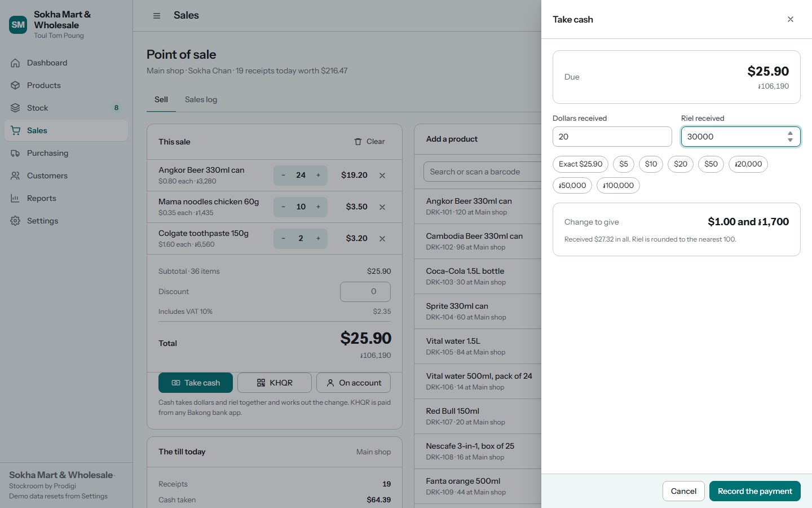812x508 pixels.
Task: Go to Products in the sidebar
Action: [66, 85]
